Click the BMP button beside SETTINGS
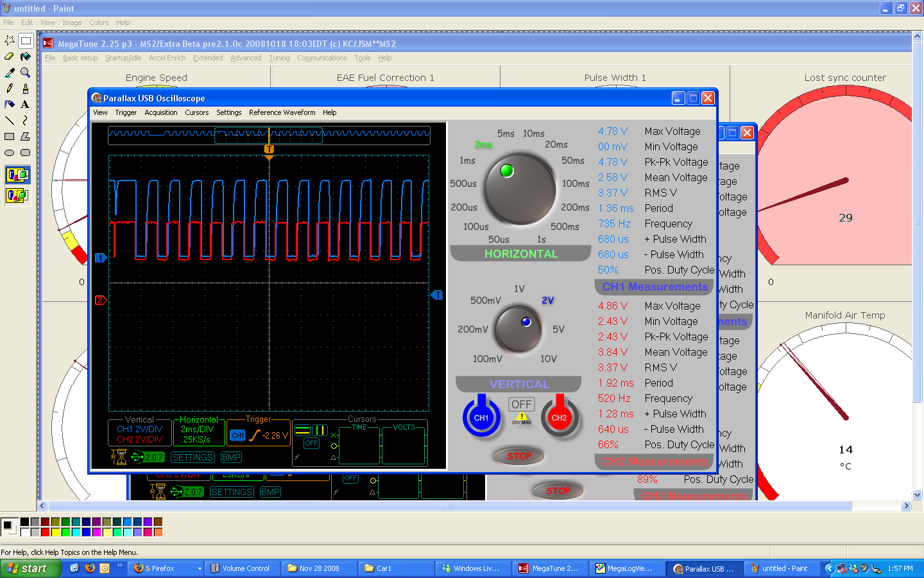The height and width of the screenshot is (578, 924). (231, 457)
